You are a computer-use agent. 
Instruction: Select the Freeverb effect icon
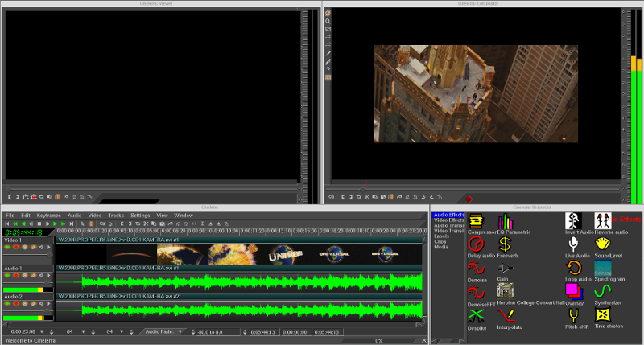(505, 245)
